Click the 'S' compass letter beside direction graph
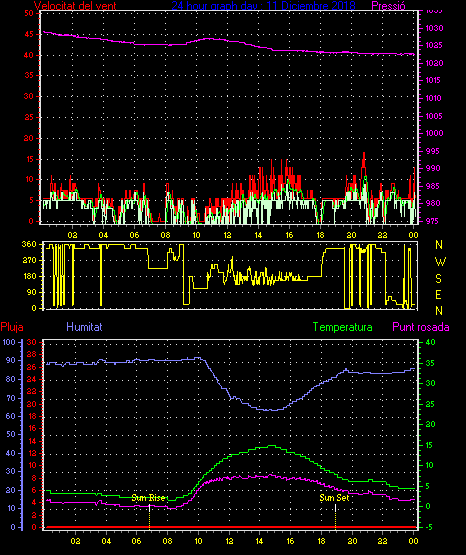This screenshot has height=555, width=466. click(438, 279)
